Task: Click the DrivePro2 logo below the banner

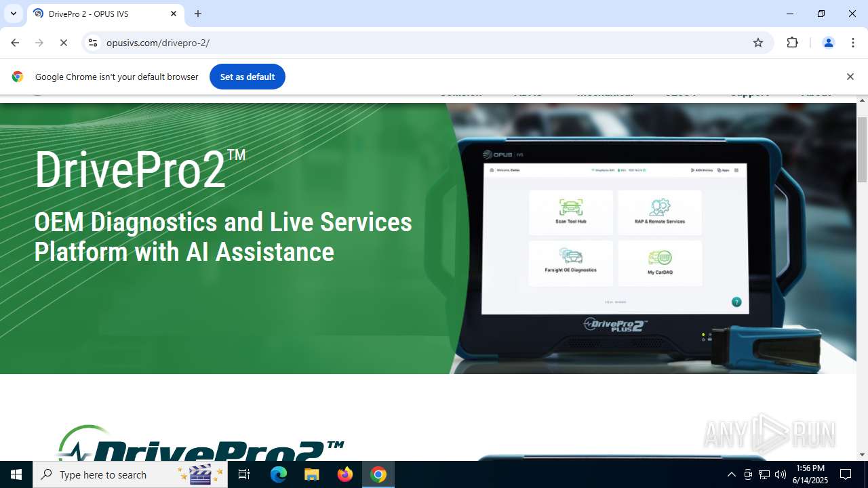Action: [200, 443]
